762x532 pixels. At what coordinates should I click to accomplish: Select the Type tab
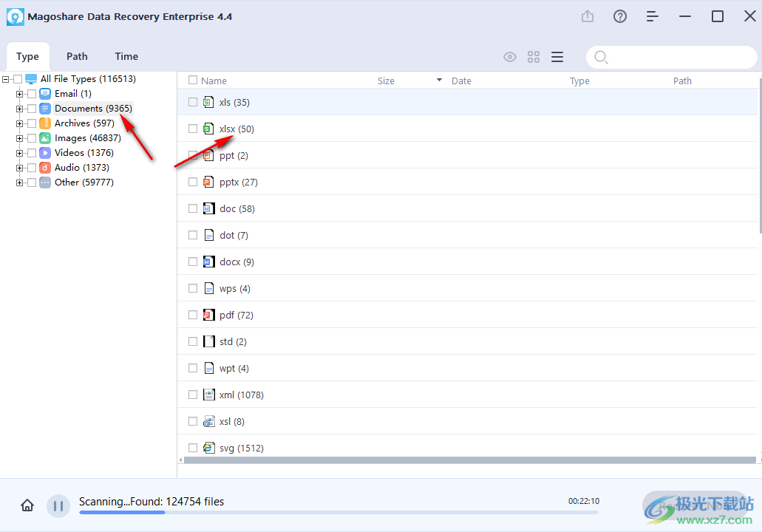[x=27, y=56]
